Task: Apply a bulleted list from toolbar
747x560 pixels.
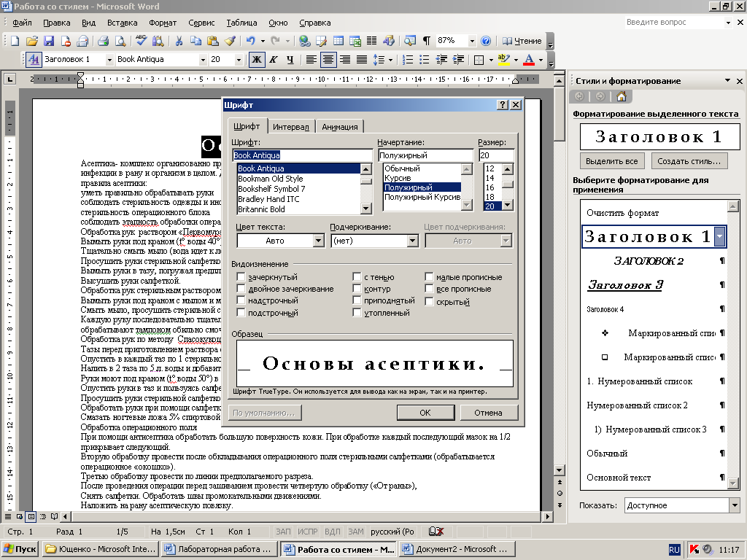Action: (424, 60)
